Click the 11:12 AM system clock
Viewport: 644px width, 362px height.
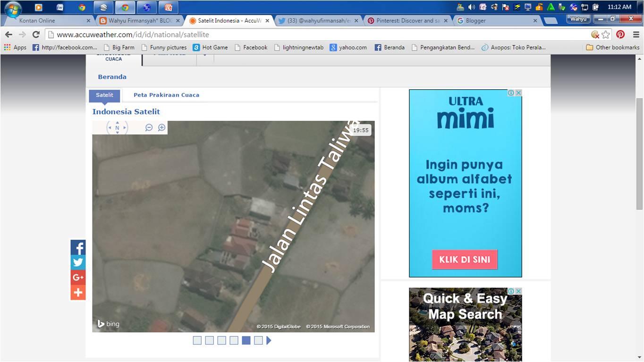[x=619, y=7]
